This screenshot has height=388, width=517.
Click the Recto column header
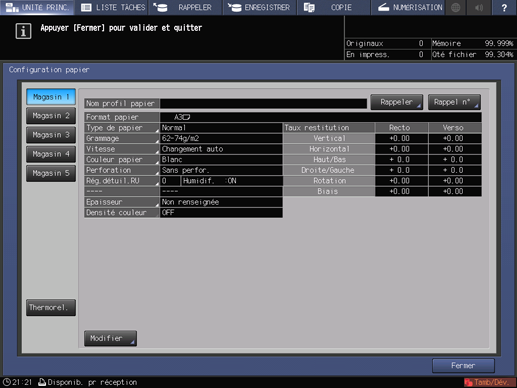(401, 128)
